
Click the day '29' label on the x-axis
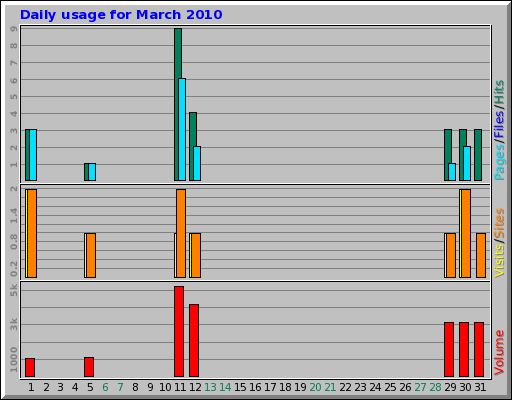coord(450,387)
